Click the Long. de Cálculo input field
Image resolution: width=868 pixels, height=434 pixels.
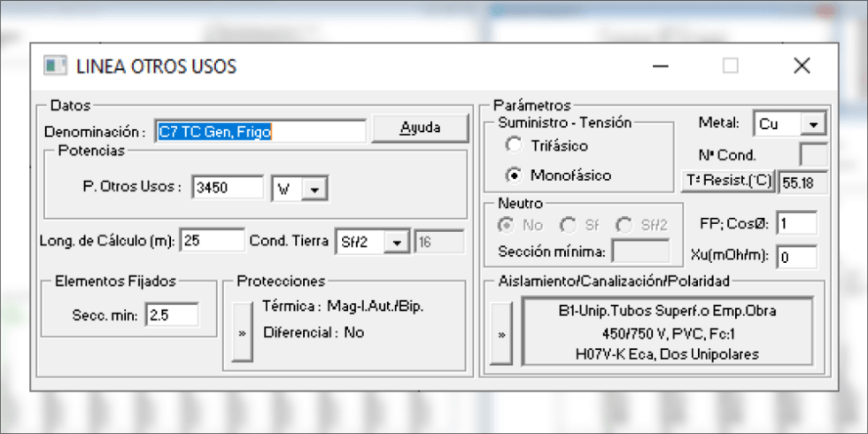point(212,240)
